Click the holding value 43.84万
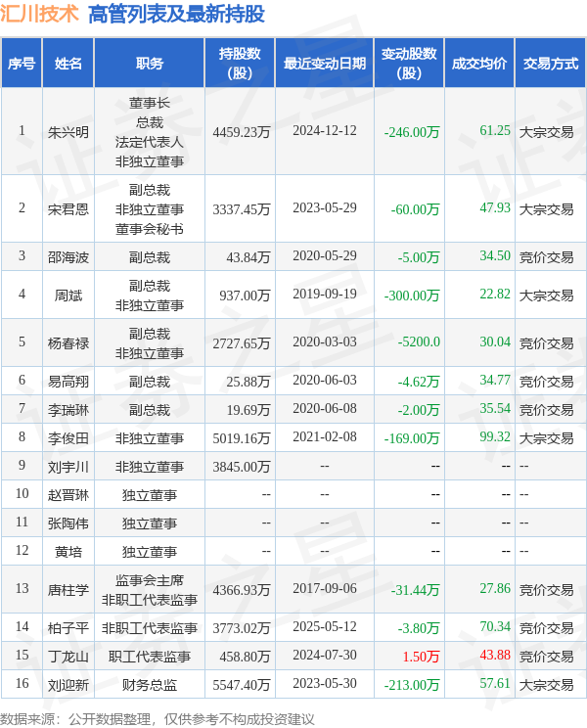587x728 pixels. 248,257
